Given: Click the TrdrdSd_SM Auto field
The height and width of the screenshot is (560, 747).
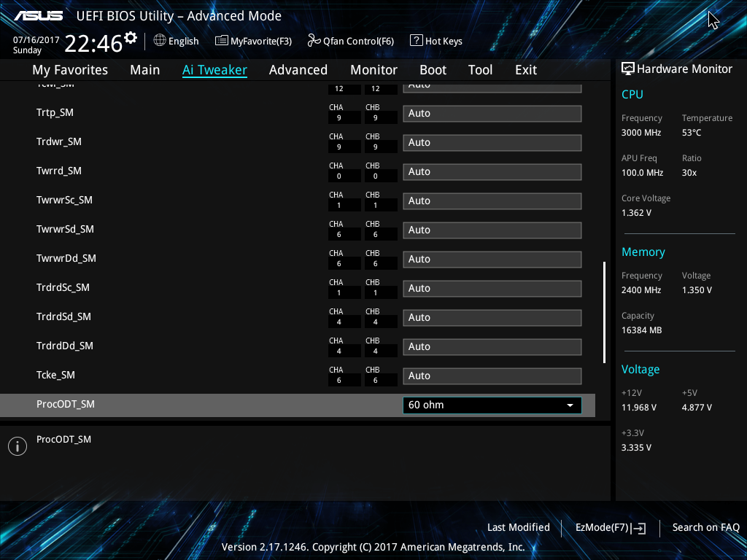Looking at the screenshot, I should [x=492, y=318].
